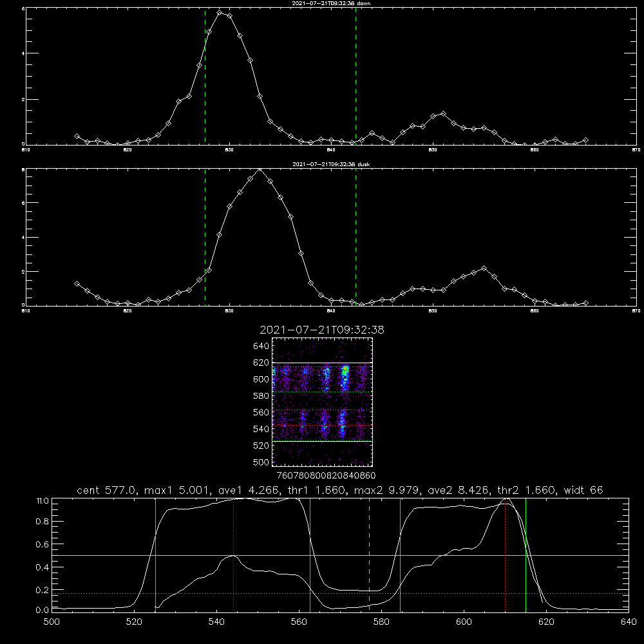Click the bottom plot y-axis label 0.8
644x644 pixels.
click(x=43, y=522)
